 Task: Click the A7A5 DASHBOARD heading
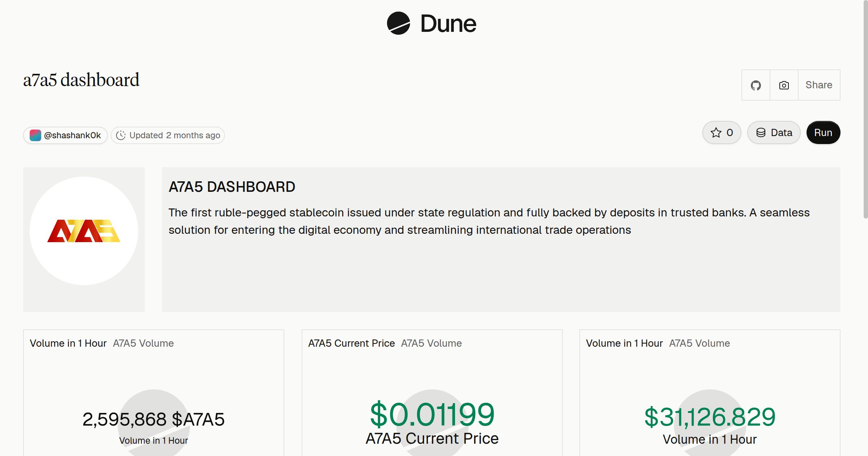pos(232,187)
